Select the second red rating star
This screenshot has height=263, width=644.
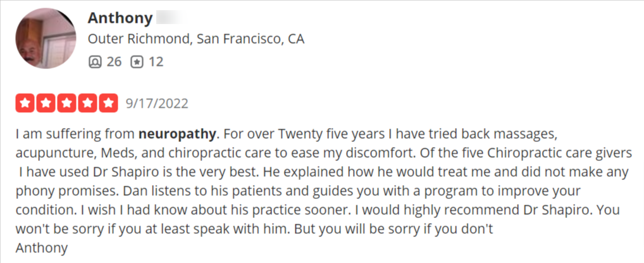(46, 103)
